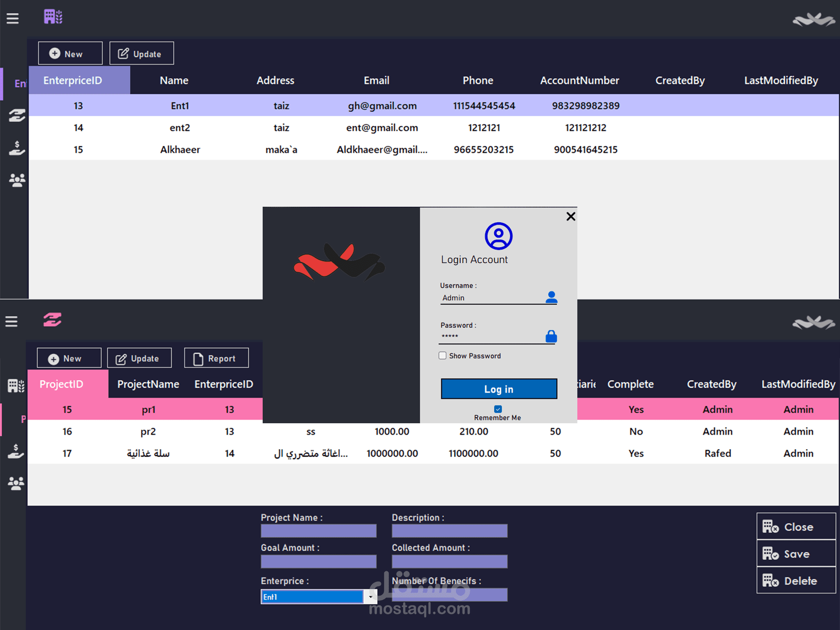Select enterprise row ent2
The image size is (840, 630).
434,128
